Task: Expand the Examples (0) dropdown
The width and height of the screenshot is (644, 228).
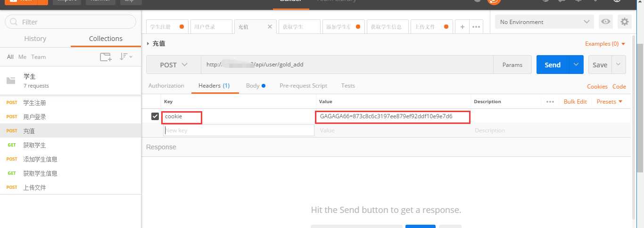Action: click(x=605, y=43)
